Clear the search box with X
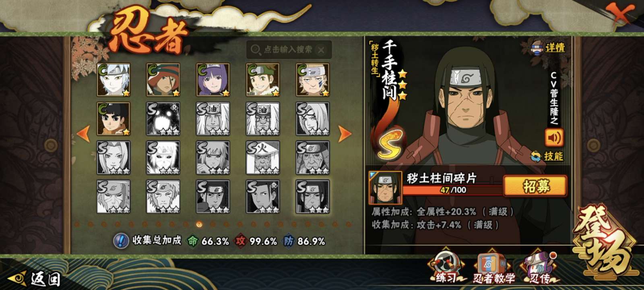 click(x=321, y=50)
